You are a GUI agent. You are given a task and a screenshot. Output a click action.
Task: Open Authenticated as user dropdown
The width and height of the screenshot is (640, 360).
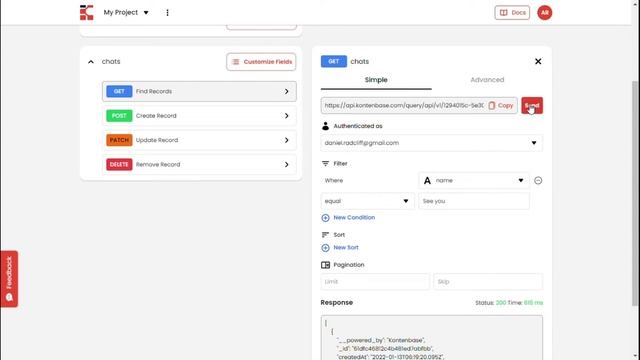(x=431, y=143)
